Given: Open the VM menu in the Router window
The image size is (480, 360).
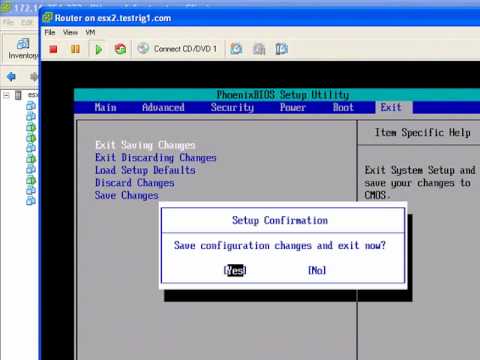Looking at the screenshot, I should (x=90, y=32).
